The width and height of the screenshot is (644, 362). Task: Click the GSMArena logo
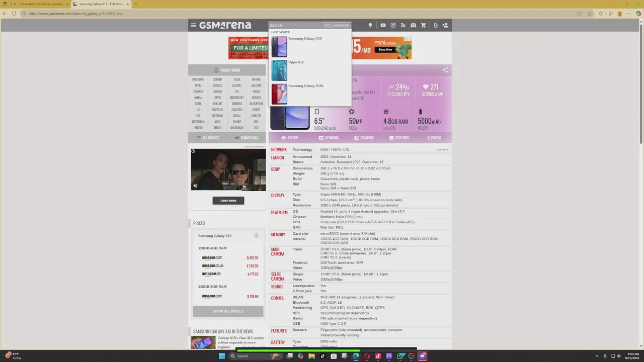225,25
